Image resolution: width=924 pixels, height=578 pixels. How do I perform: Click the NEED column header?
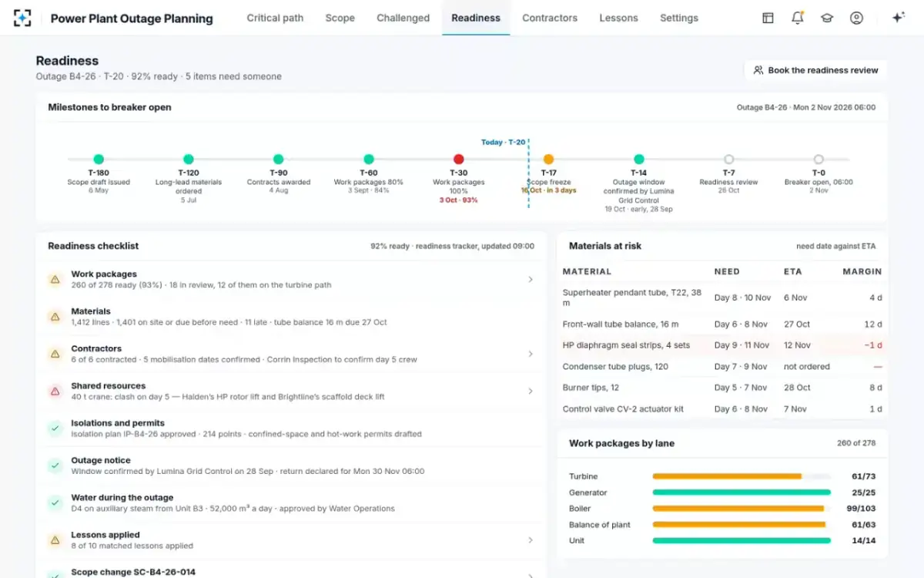coord(727,271)
